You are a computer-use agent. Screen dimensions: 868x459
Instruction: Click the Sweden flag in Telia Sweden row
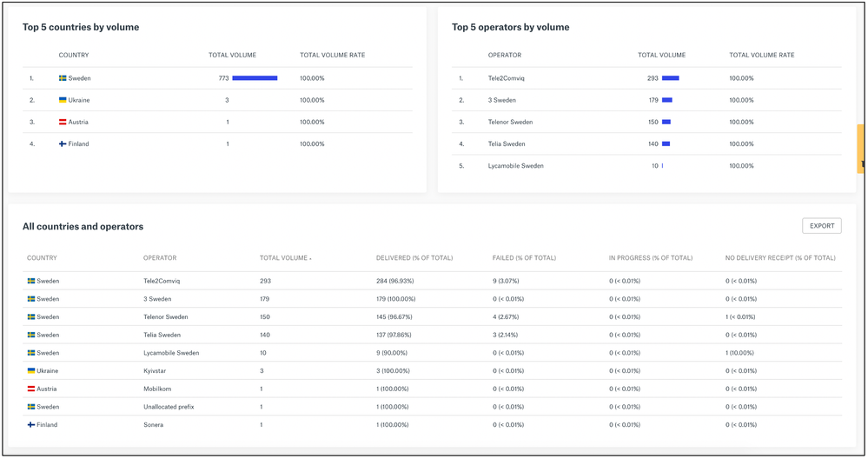pyautogui.click(x=31, y=335)
